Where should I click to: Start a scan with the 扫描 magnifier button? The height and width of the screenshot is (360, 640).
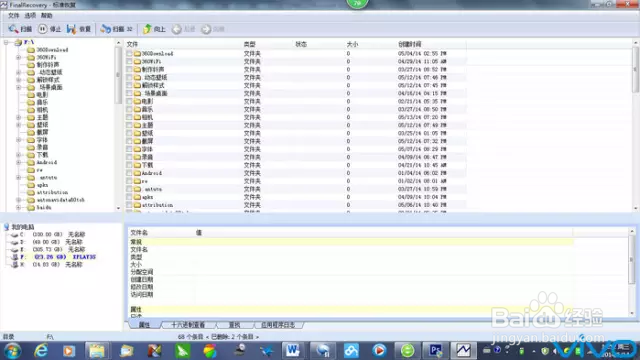(20, 29)
